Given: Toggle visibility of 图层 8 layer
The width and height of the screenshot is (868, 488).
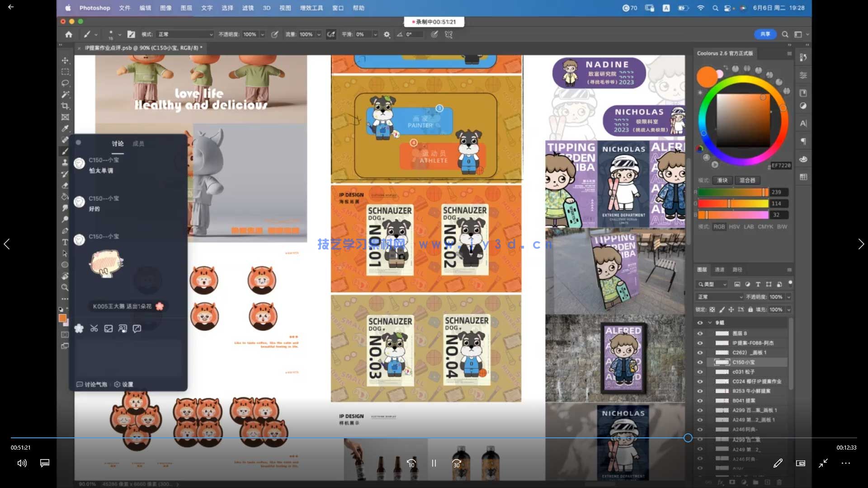Looking at the screenshot, I should pyautogui.click(x=700, y=333).
